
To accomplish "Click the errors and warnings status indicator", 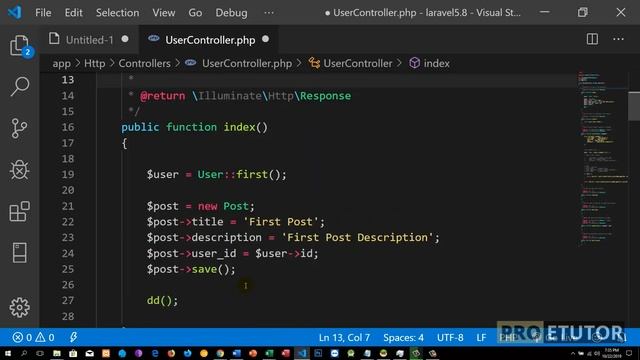I will click(33, 338).
